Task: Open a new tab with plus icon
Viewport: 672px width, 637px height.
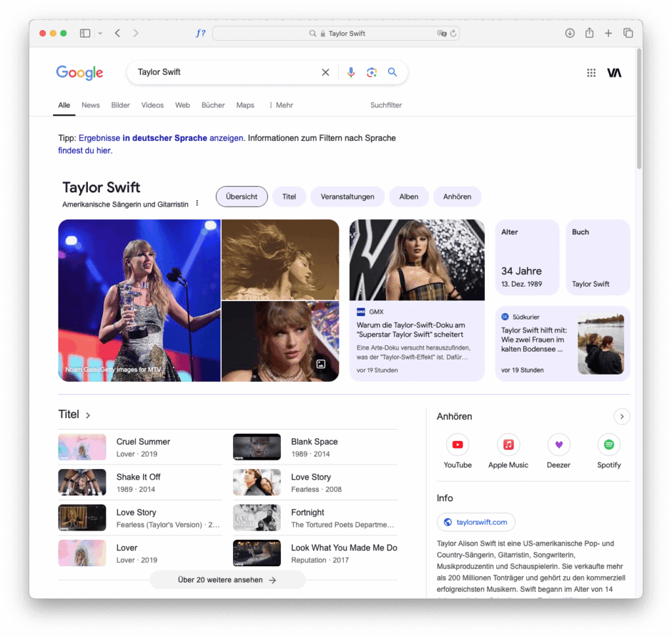Action: click(608, 33)
